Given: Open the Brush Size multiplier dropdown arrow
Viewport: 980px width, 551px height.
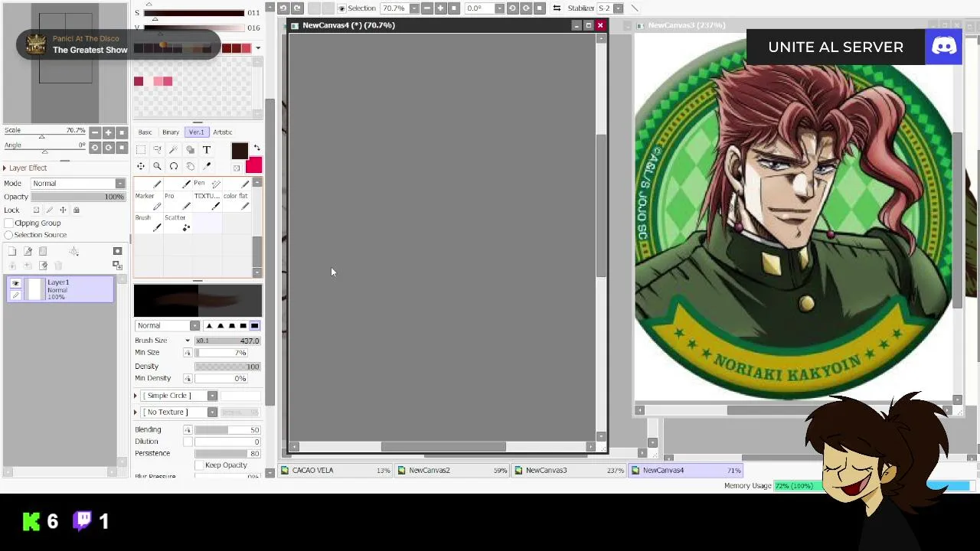Looking at the screenshot, I should tap(188, 341).
